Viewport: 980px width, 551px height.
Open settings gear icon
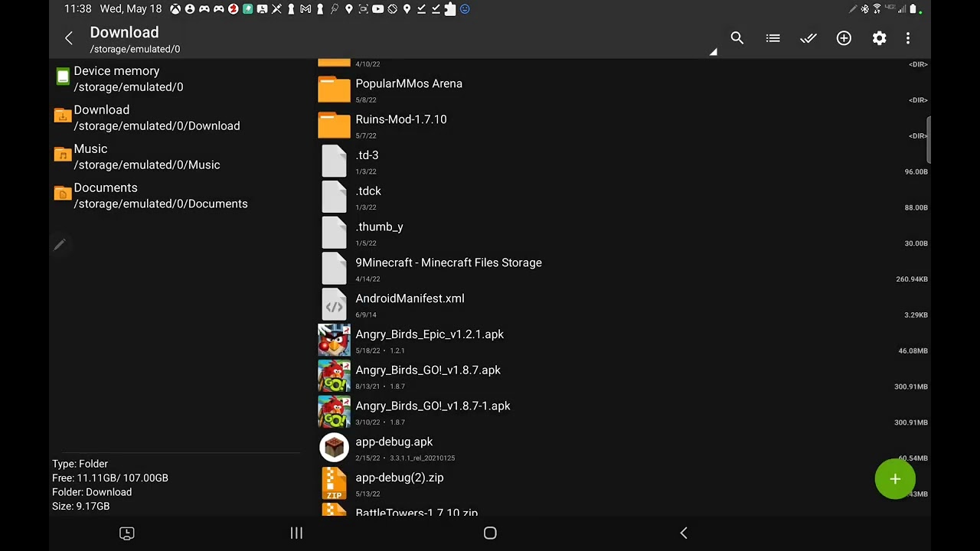coord(879,38)
